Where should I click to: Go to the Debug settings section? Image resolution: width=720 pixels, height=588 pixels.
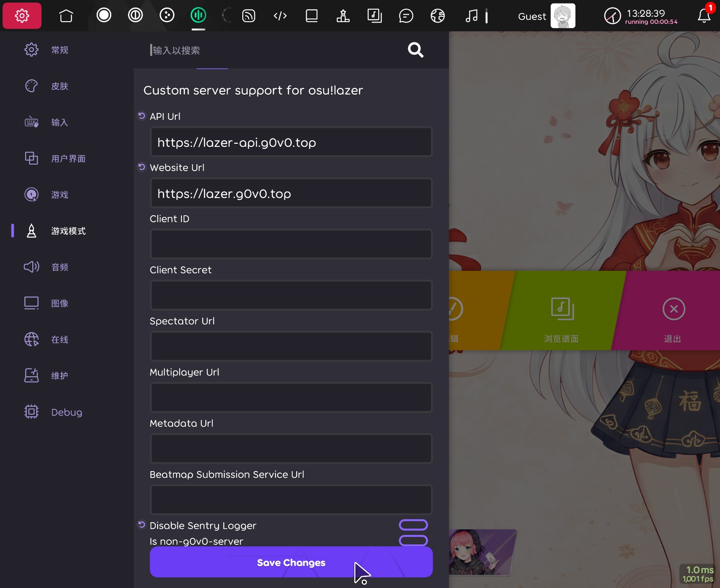click(x=66, y=412)
